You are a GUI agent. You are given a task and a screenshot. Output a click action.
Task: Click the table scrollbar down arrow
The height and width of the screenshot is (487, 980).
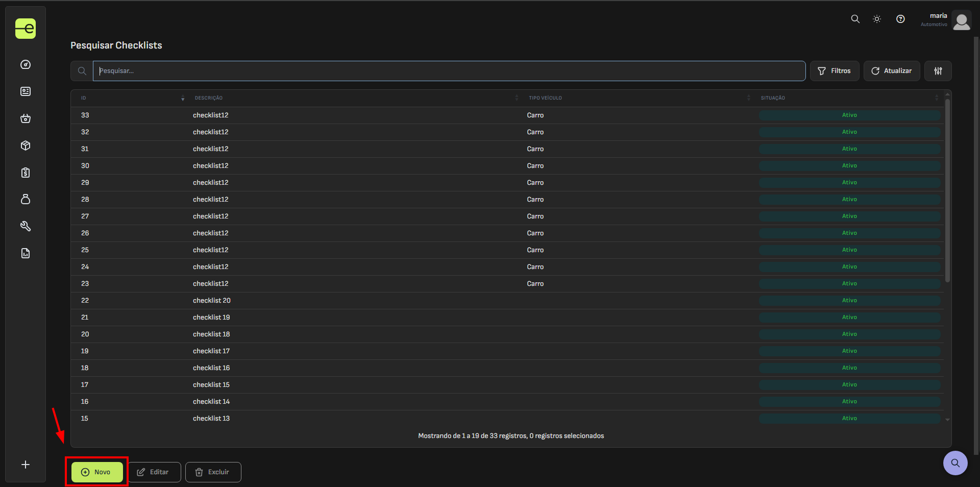948,420
